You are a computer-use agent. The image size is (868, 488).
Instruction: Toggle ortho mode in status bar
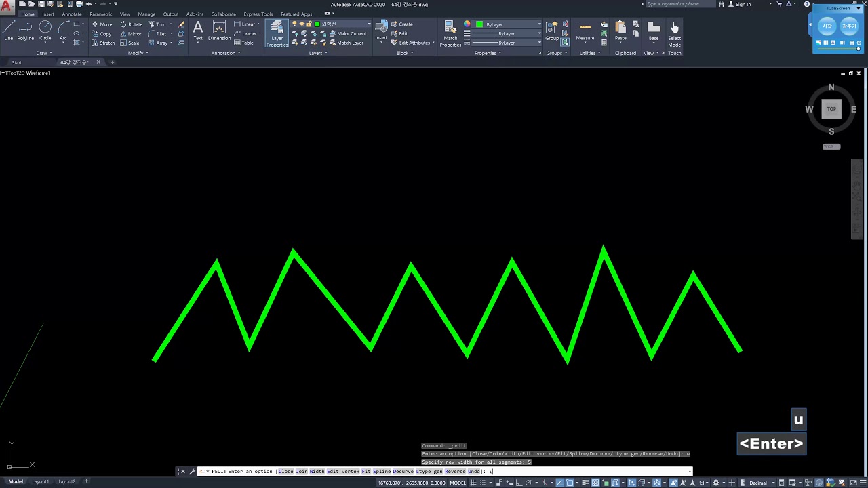click(518, 483)
